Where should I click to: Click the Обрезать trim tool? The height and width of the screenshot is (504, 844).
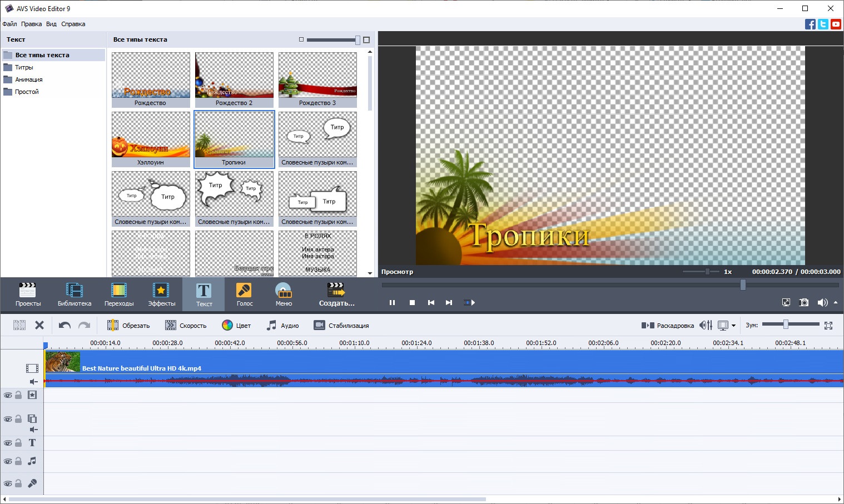[x=128, y=325]
